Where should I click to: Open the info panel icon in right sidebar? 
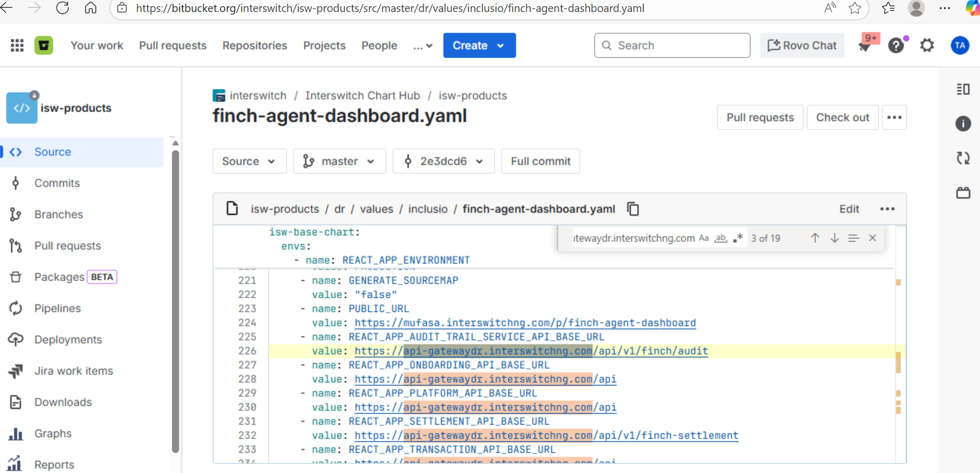[963, 124]
